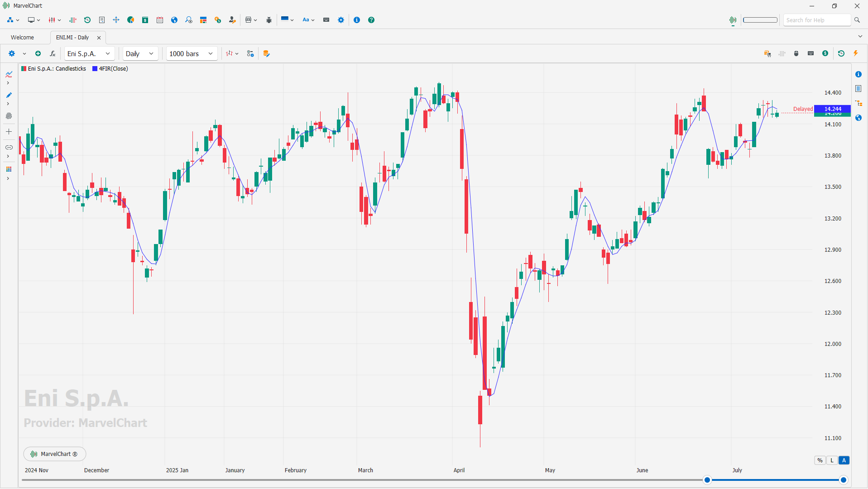Open the green help question mark icon
The width and height of the screenshot is (868, 489).
[371, 20]
